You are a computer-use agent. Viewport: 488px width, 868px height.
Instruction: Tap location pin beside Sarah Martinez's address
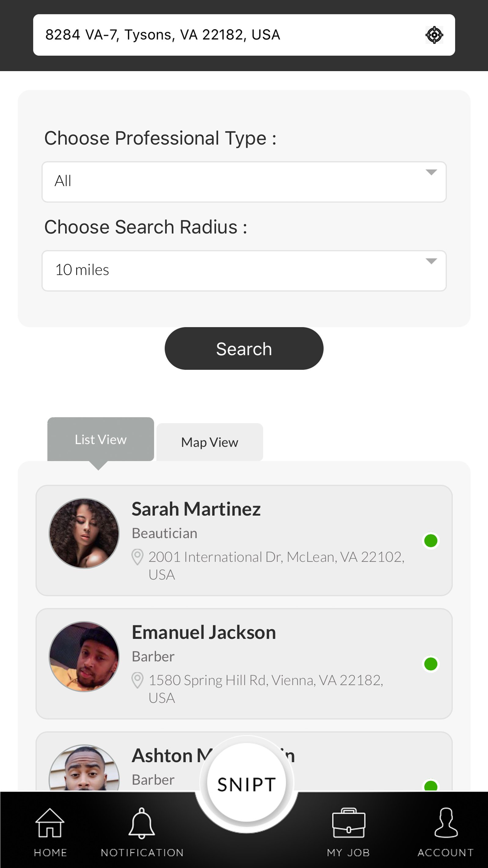pyautogui.click(x=137, y=557)
